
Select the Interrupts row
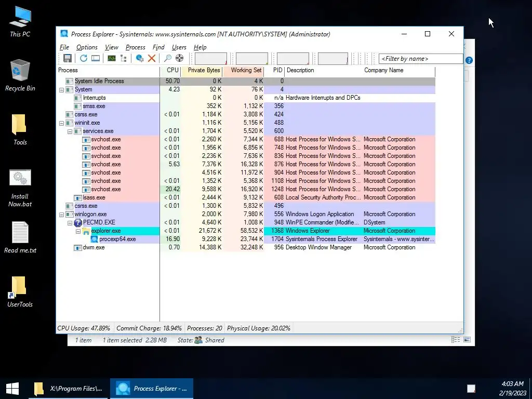pyautogui.click(x=246, y=98)
